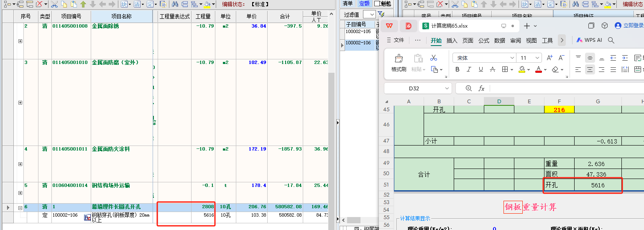Align cell text left in WPS
644x230 pixels.
[578, 69]
